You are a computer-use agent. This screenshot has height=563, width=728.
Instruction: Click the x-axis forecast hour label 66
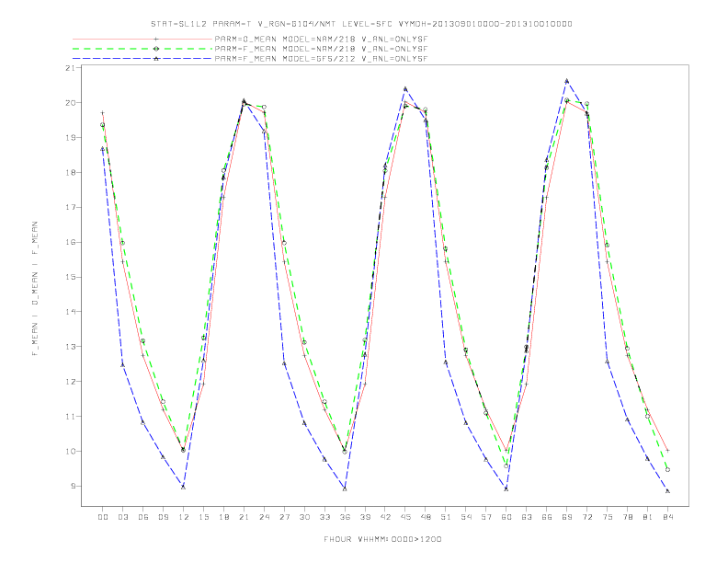click(x=547, y=517)
